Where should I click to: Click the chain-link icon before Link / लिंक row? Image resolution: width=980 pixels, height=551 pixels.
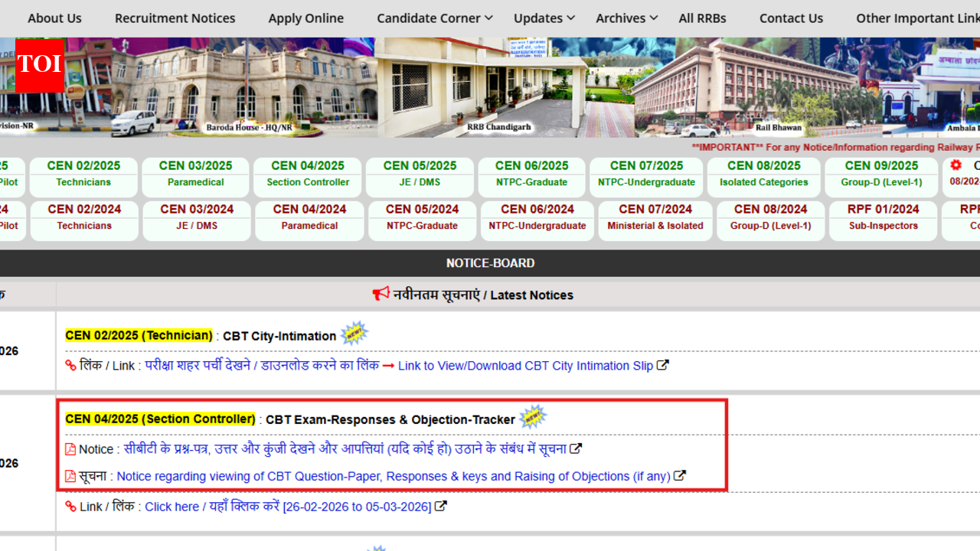70,507
